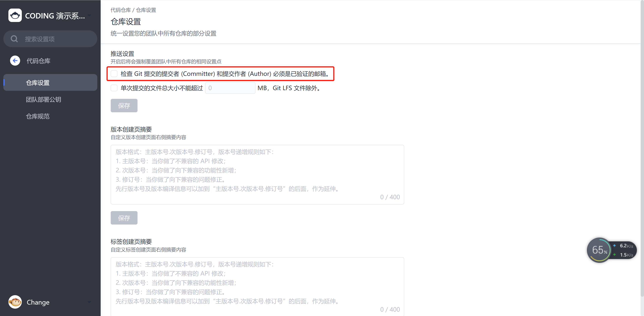Click the 统一设置您的团队中所有仓库的部分设置 description
Screen dimensions: 644x316
(164, 34)
